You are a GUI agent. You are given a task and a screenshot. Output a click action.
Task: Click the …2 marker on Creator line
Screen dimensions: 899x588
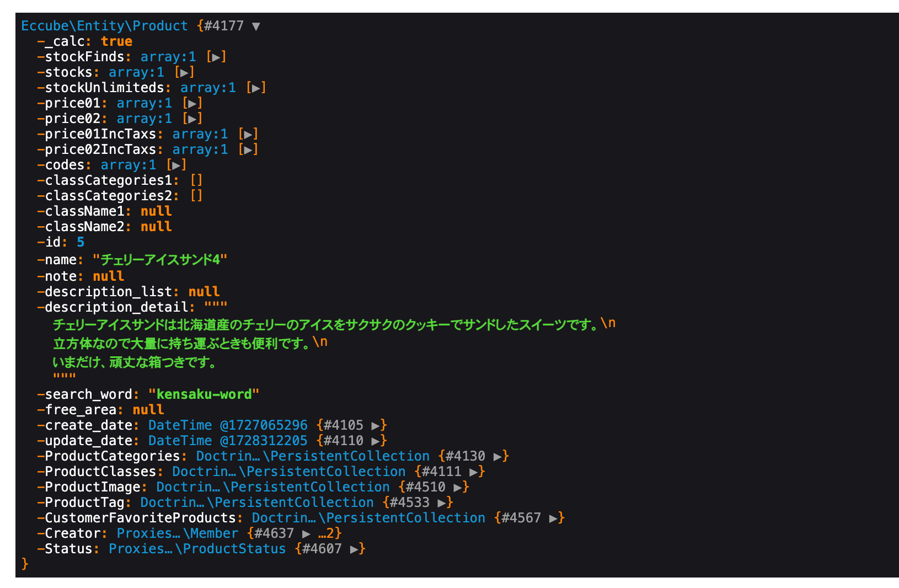click(x=326, y=533)
